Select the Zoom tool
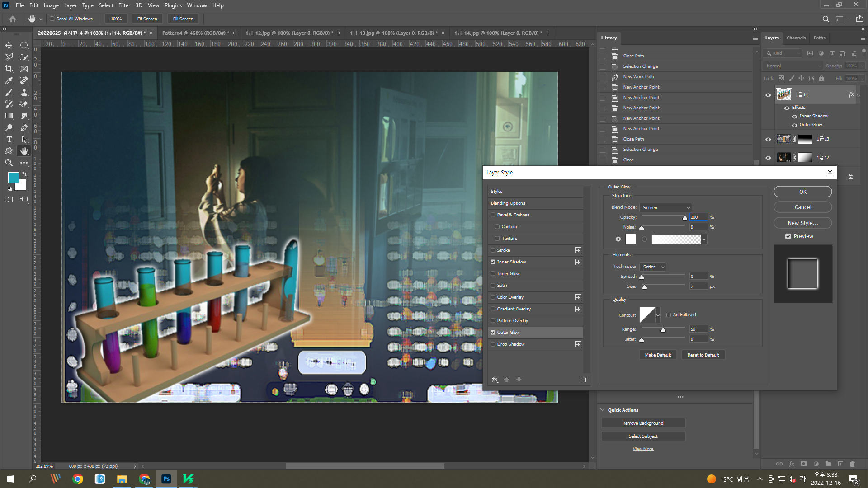Image resolution: width=868 pixels, height=488 pixels. click(x=9, y=163)
